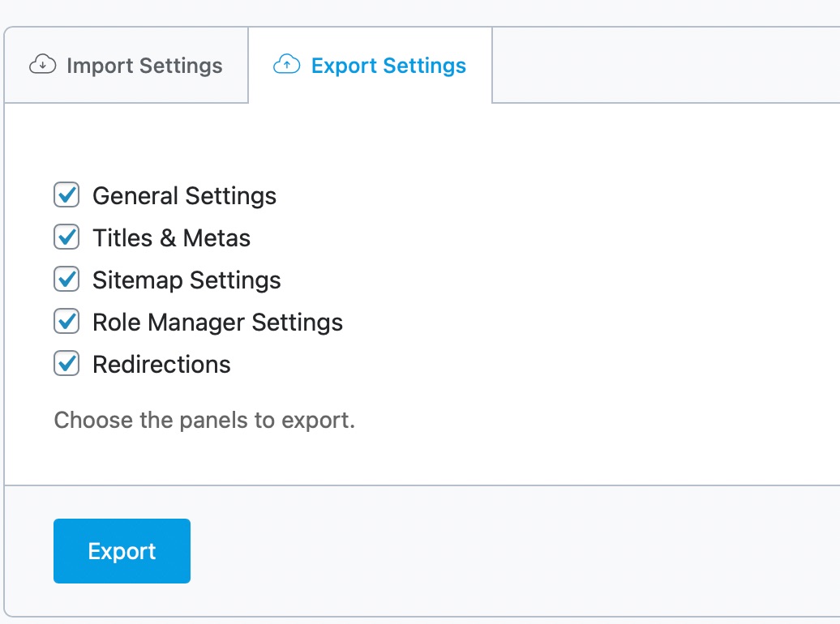Click the Sitemap Settings label text
Image resolution: width=840 pixels, height=624 pixels.
186,279
